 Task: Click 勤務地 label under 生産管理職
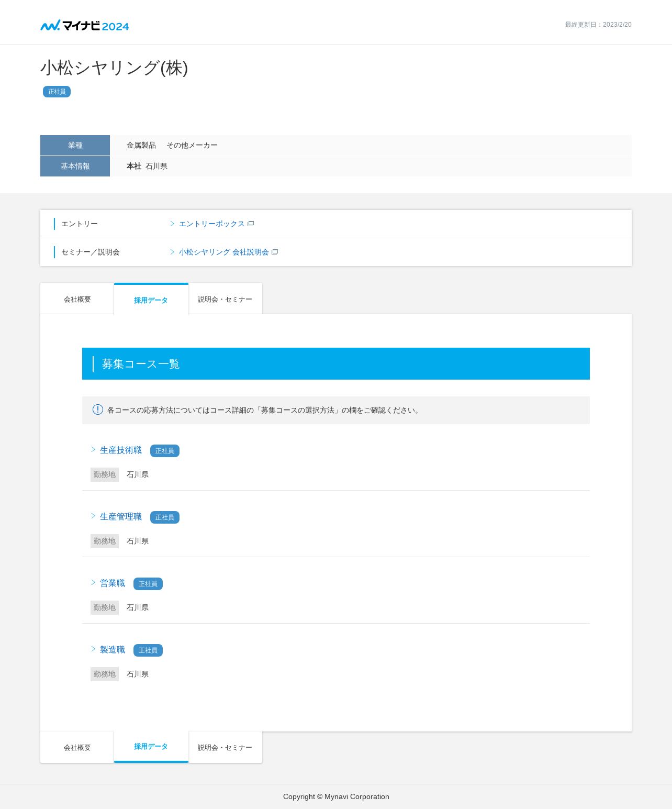pos(105,541)
